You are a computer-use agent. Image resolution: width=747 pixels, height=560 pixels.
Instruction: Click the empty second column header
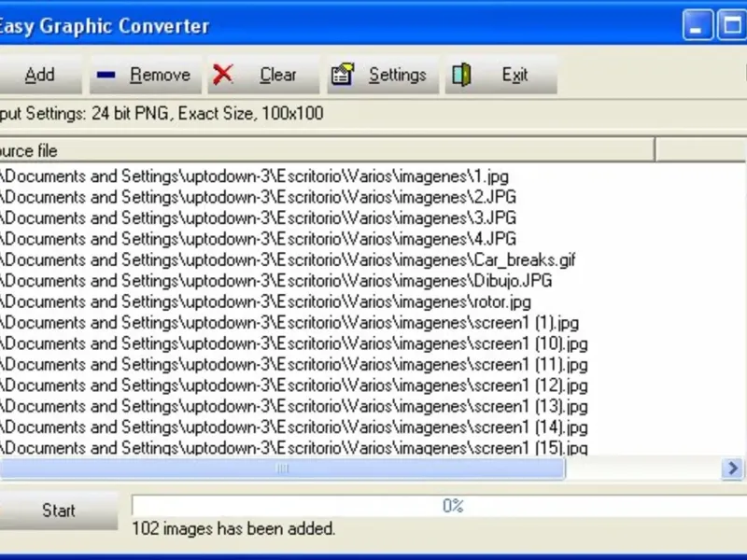tap(701, 151)
